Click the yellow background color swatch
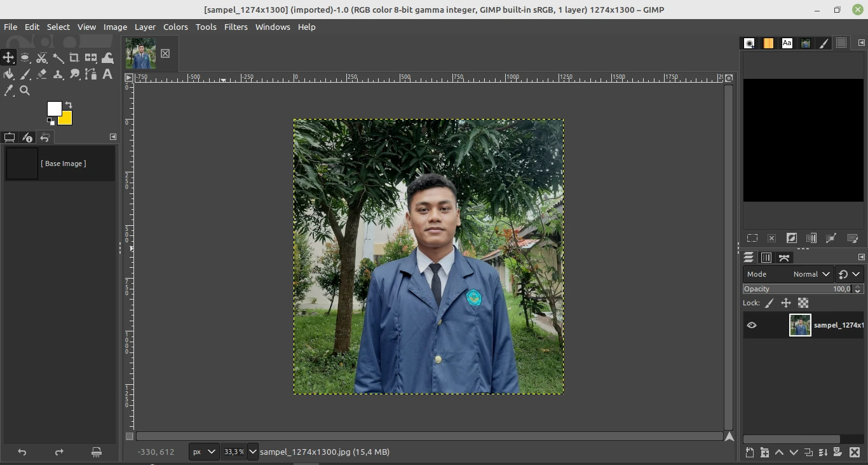The height and width of the screenshot is (465, 868). [x=67, y=119]
